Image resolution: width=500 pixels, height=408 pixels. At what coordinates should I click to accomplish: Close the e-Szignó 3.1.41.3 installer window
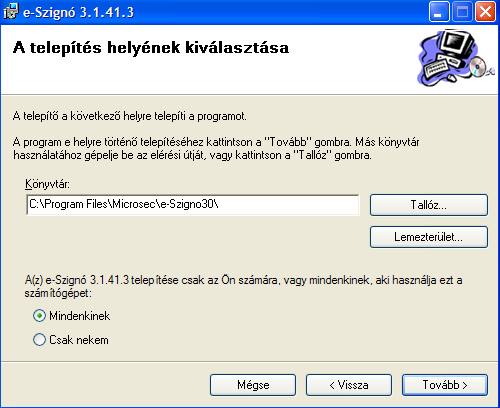pyautogui.click(x=485, y=12)
